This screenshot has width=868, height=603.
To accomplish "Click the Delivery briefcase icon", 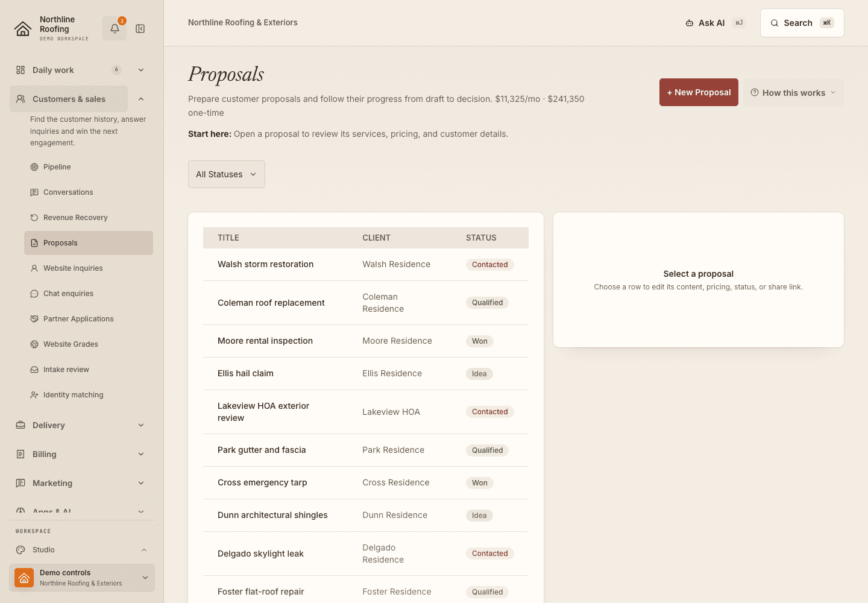I will [20, 425].
